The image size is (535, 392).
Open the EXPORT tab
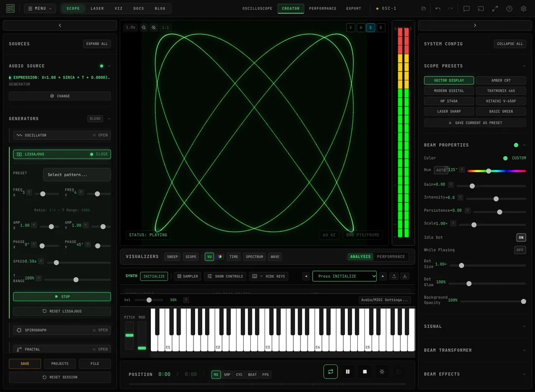[x=354, y=8]
